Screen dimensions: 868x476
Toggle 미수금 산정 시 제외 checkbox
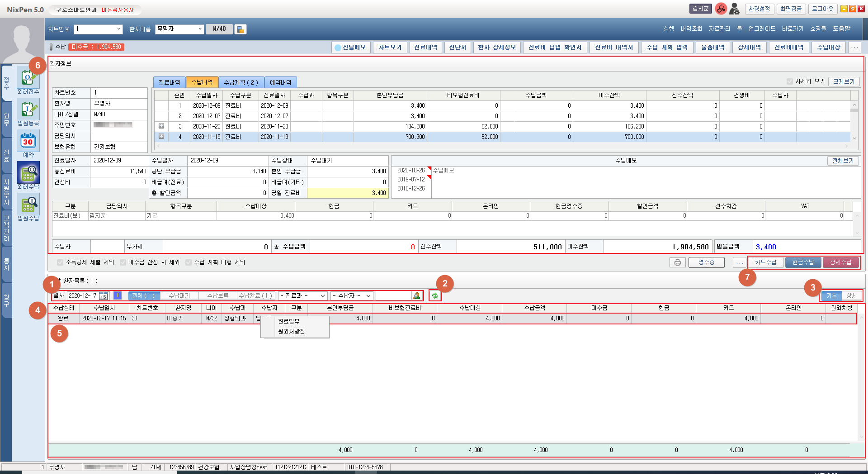[x=123, y=262]
